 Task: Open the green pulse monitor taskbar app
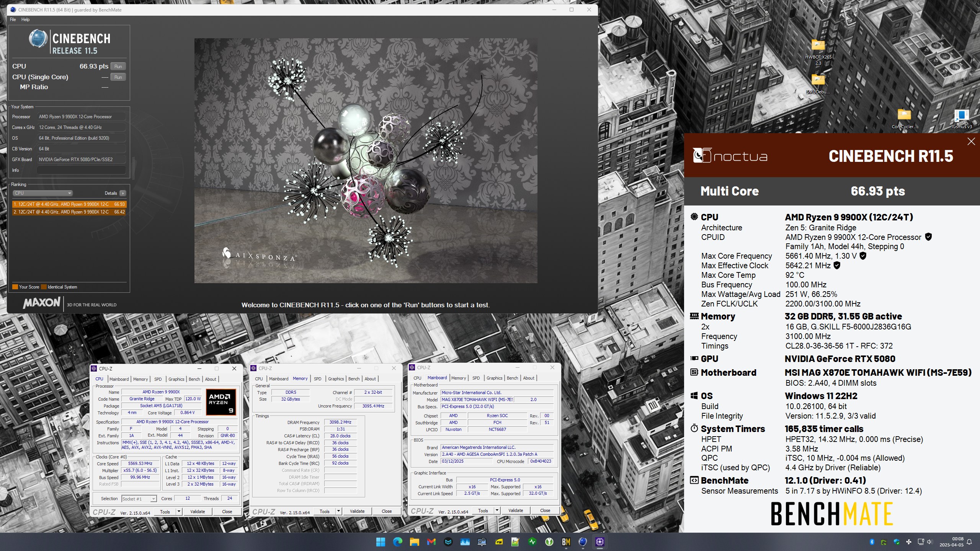pyautogui.click(x=532, y=542)
